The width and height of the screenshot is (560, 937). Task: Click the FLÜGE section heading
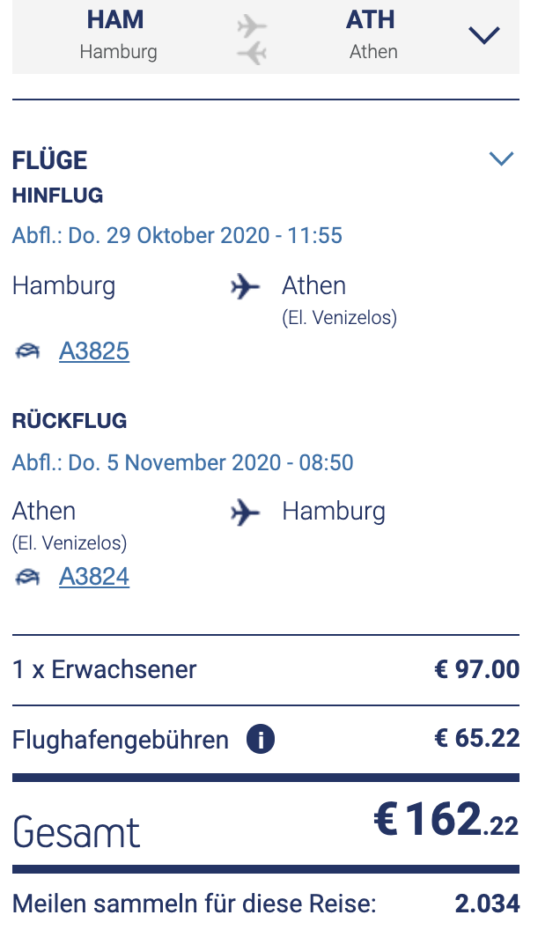(x=50, y=160)
